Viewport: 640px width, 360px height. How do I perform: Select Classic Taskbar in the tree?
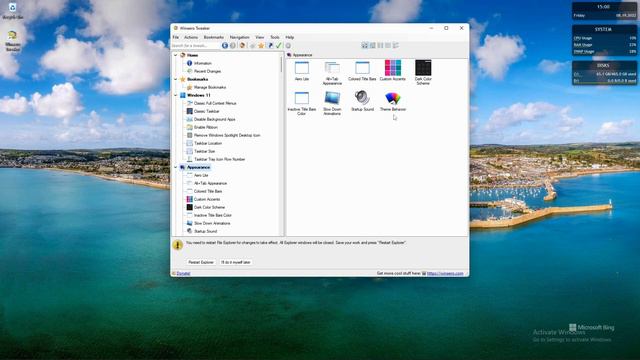(x=207, y=111)
